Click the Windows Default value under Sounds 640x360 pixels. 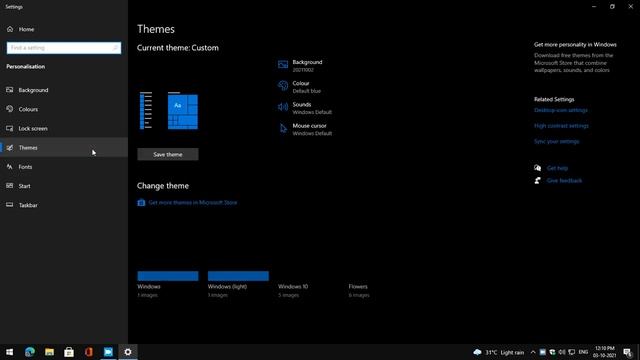pos(312,112)
